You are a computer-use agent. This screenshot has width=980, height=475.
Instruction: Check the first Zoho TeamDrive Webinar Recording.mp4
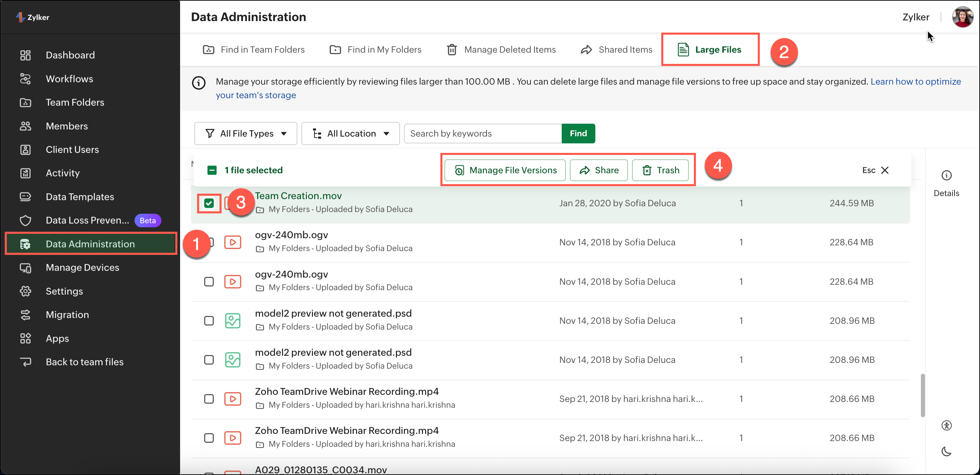[x=209, y=399]
